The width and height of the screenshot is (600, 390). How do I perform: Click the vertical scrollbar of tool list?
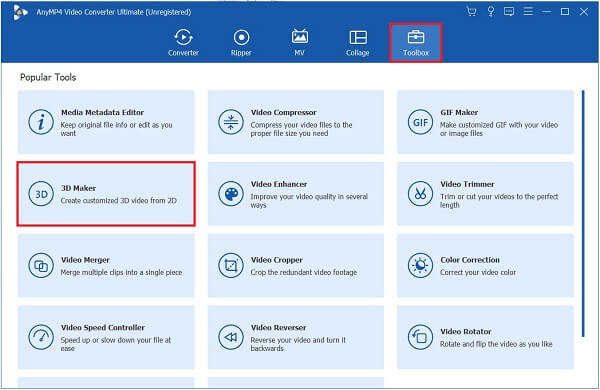coord(583,214)
